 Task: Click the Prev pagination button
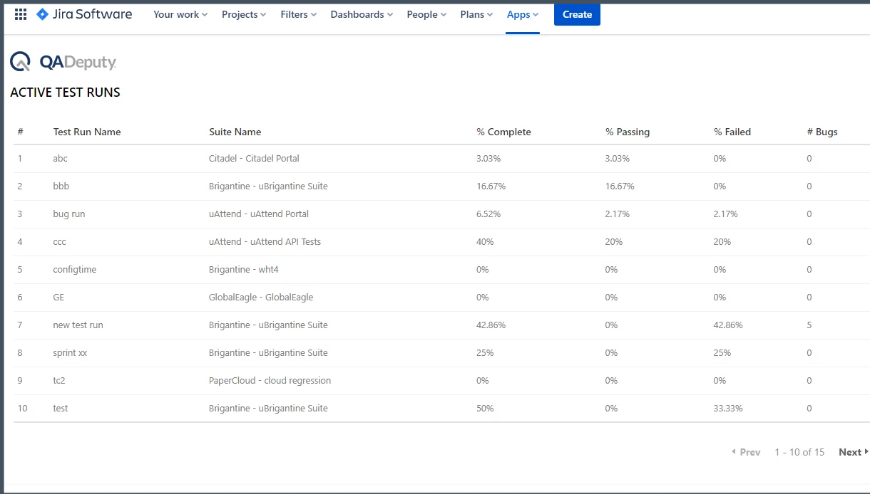click(746, 452)
